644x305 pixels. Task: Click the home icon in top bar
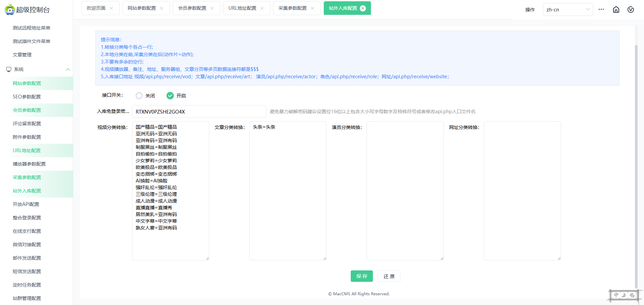[x=616, y=10]
